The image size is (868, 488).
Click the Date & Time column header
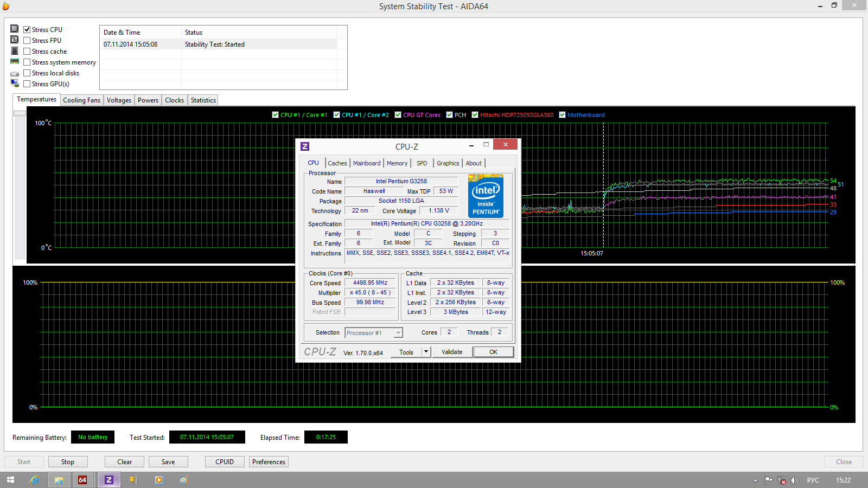tap(141, 33)
